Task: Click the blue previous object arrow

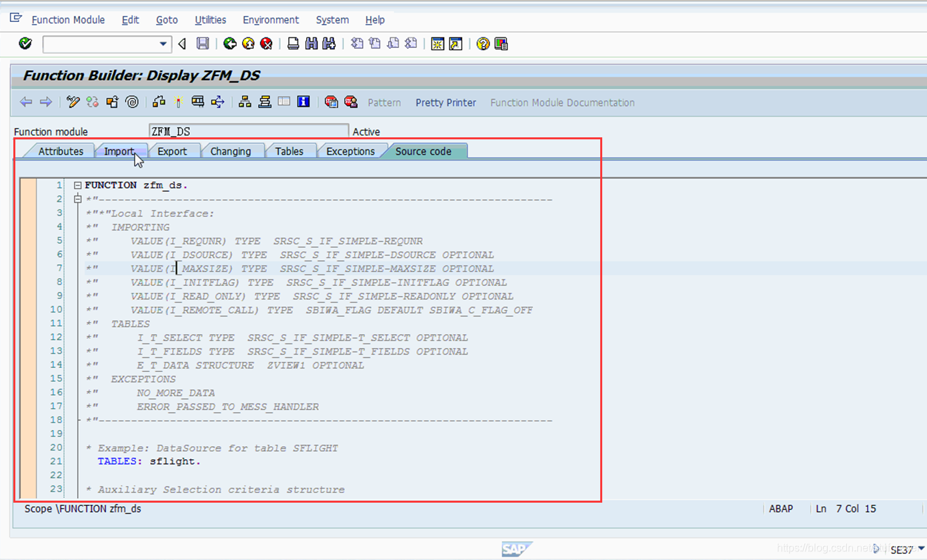Action: point(26,102)
